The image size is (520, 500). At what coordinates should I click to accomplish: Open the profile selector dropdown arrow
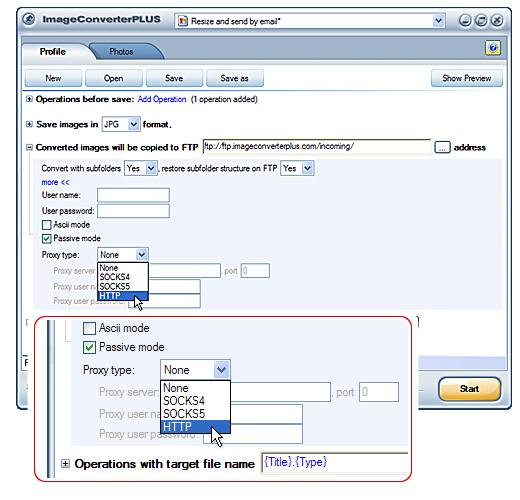[x=438, y=21]
